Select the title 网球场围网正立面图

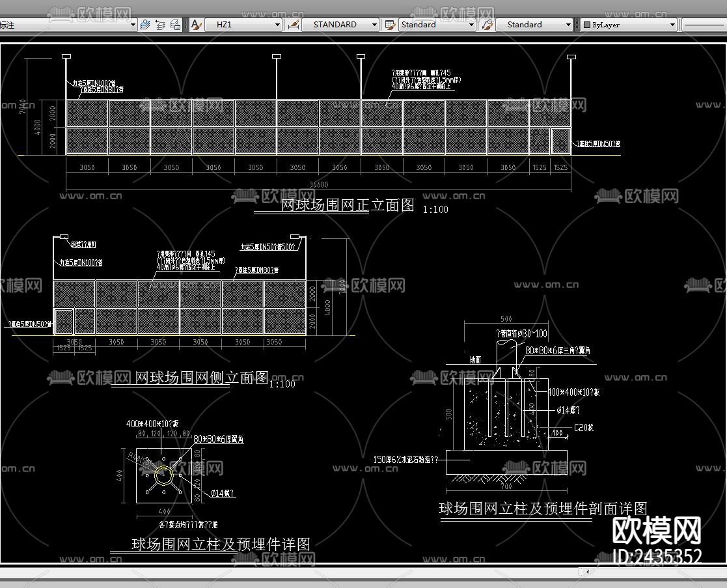click(348, 205)
